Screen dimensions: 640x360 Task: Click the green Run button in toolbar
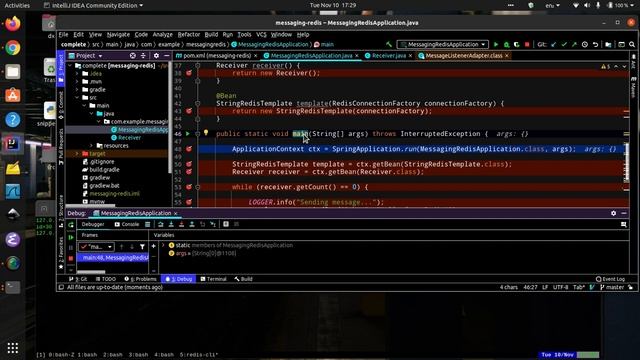pos(496,44)
